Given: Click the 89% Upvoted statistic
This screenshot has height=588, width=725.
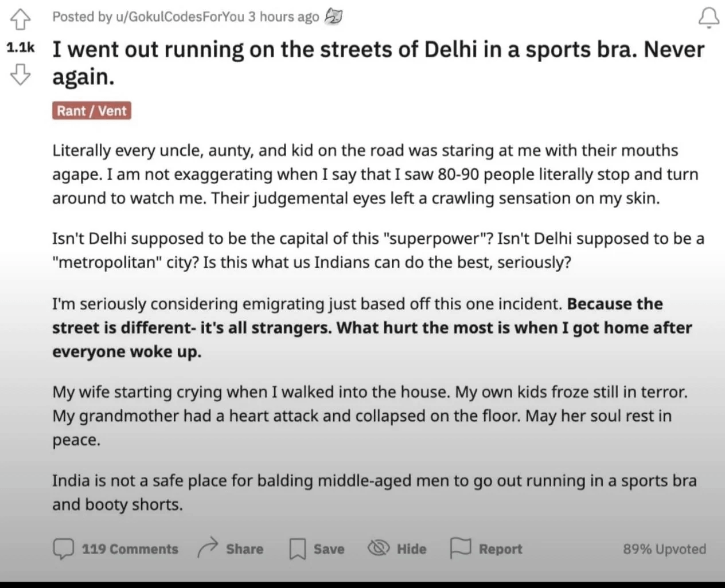Looking at the screenshot, I should coord(664,549).
